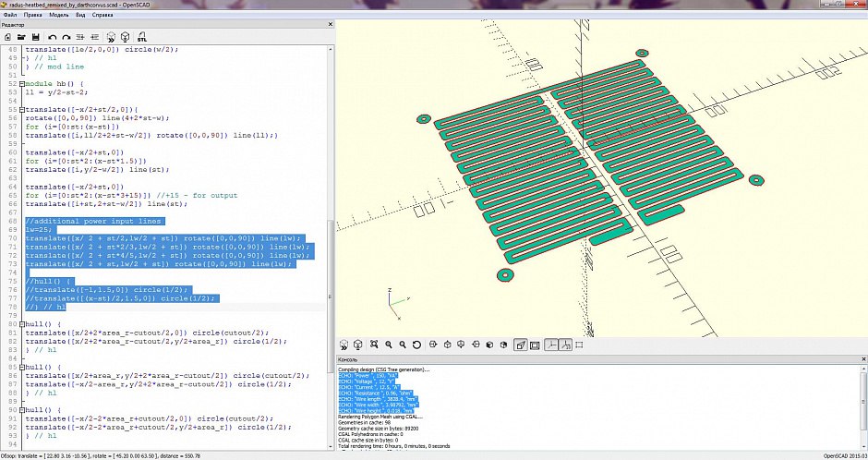Image resolution: width=868 pixels, height=460 pixels.
Task: Switch to the Top view
Action: (x=447, y=345)
